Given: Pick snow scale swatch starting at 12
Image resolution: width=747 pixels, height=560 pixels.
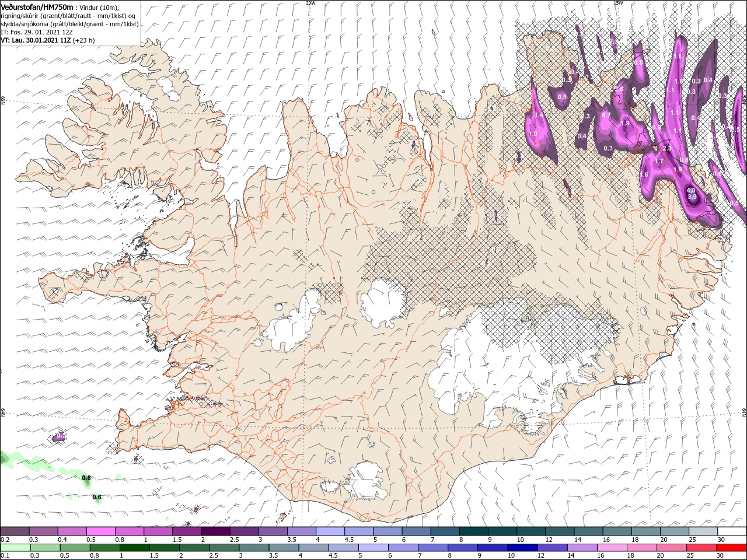Looking at the screenshot, I should 560,531.
